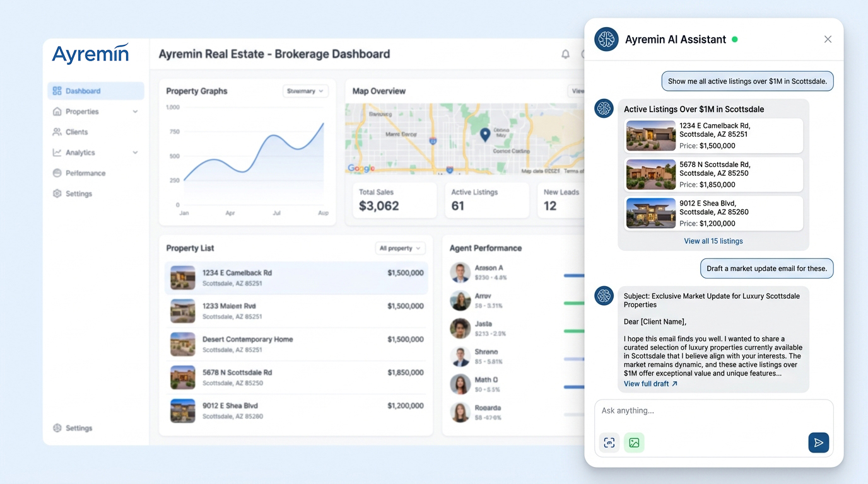
Task: Open thumbnail for 1234 E Camelback Rd in Property List
Action: click(183, 278)
